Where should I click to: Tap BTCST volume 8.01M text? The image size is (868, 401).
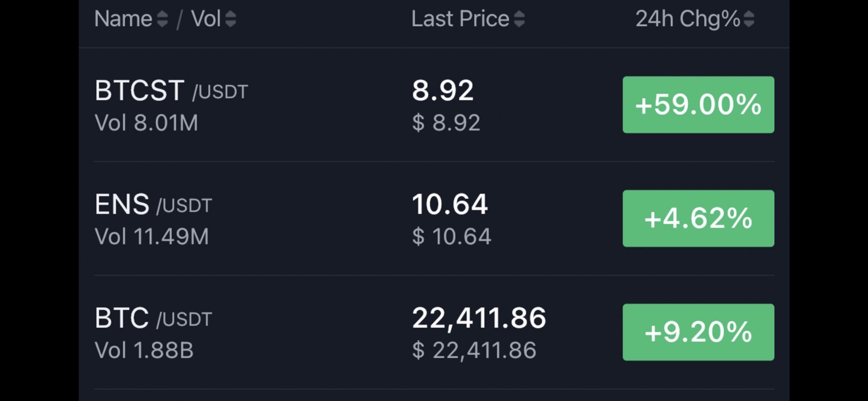pyautogui.click(x=146, y=123)
